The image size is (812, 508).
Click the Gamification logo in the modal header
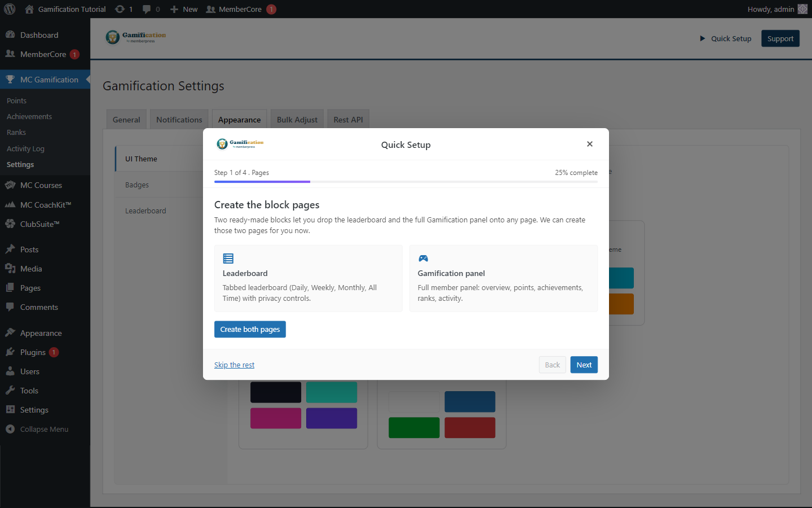[x=240, y=144]
